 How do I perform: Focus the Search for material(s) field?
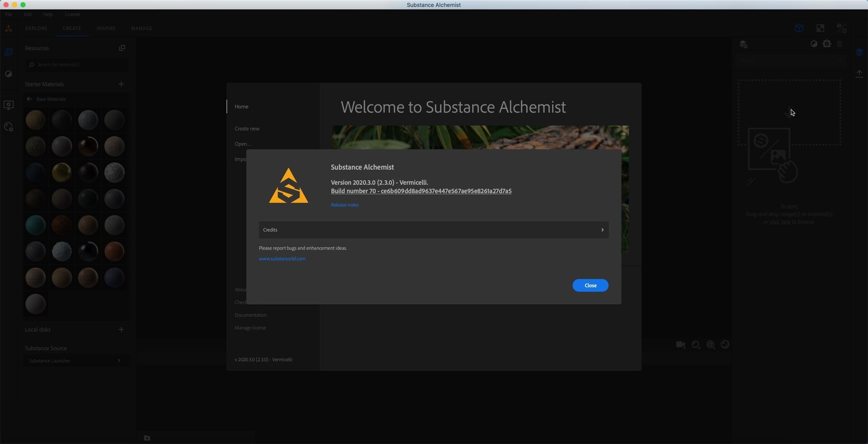pyautogui.click(x=76, y=65)
